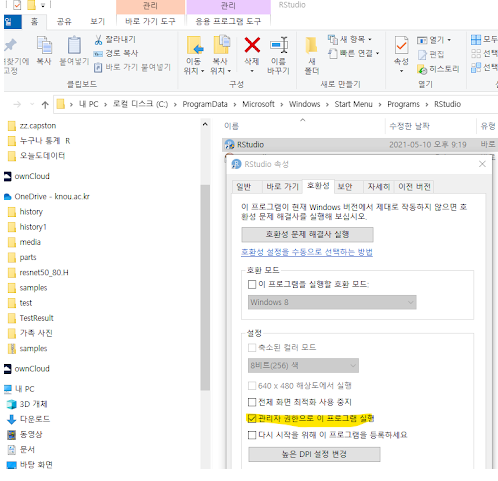498x481 pixels.
Task: Open 호환성 설정을 수동으로 선택하는 방법 link
Action: (307, 252)
